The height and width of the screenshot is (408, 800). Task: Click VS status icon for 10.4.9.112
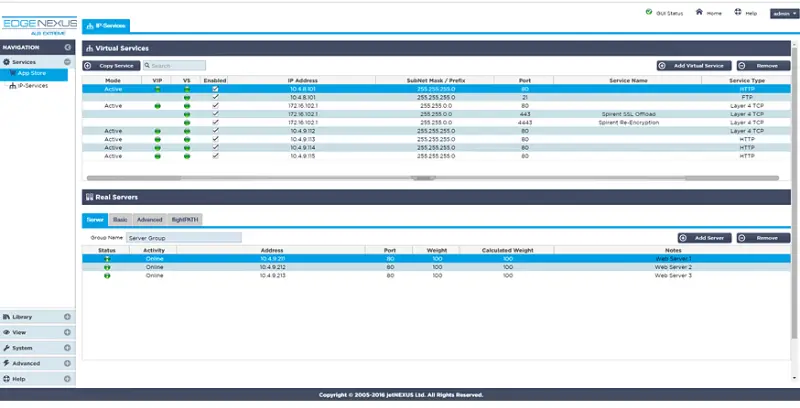tap(187, 131)
